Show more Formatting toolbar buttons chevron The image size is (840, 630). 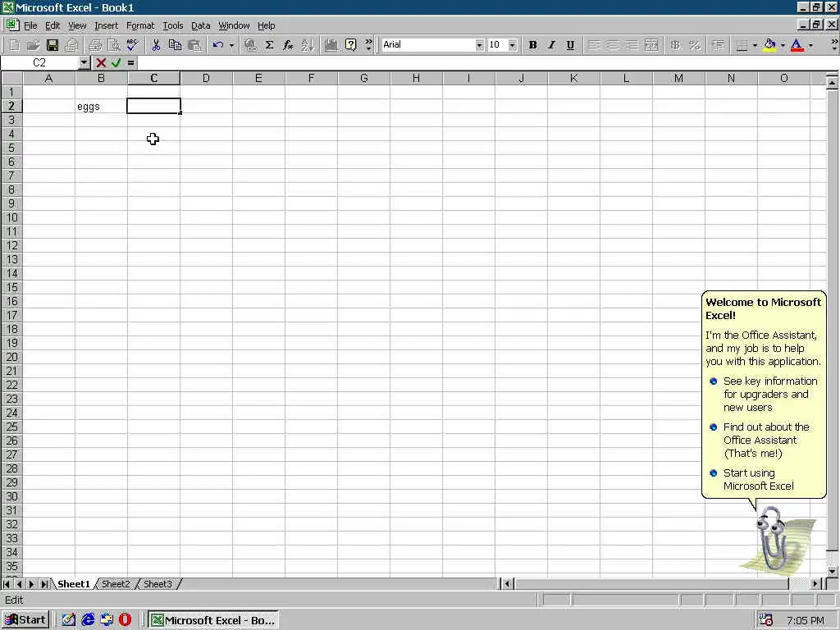pyautogui.click(x=834, y=45)
